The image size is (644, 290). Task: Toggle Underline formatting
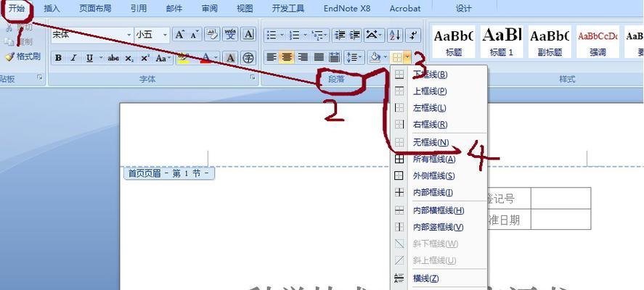click(x=89, y=58)
